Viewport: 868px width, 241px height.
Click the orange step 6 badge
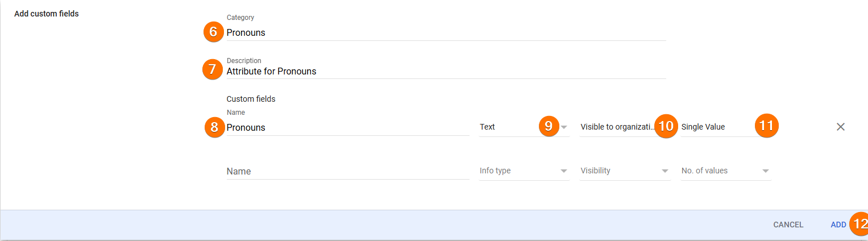point(213,32)
